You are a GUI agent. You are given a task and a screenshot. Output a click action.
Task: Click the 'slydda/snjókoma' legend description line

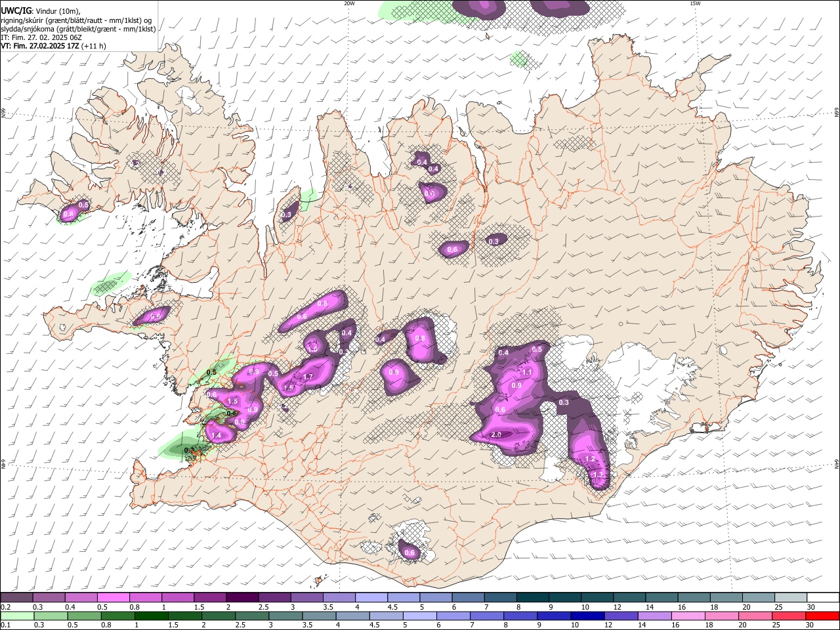point(78,29)
